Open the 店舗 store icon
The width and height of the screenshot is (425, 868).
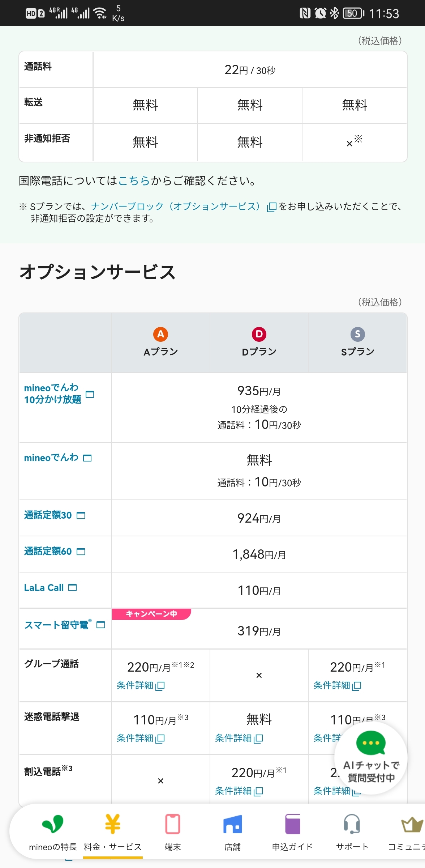(232, 825)
